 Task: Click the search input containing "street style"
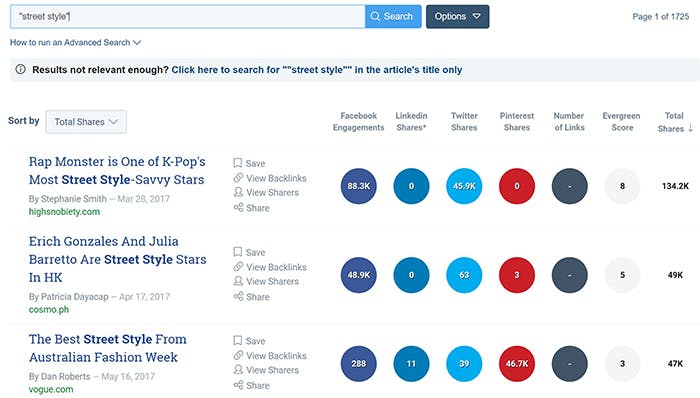(188, 17)
